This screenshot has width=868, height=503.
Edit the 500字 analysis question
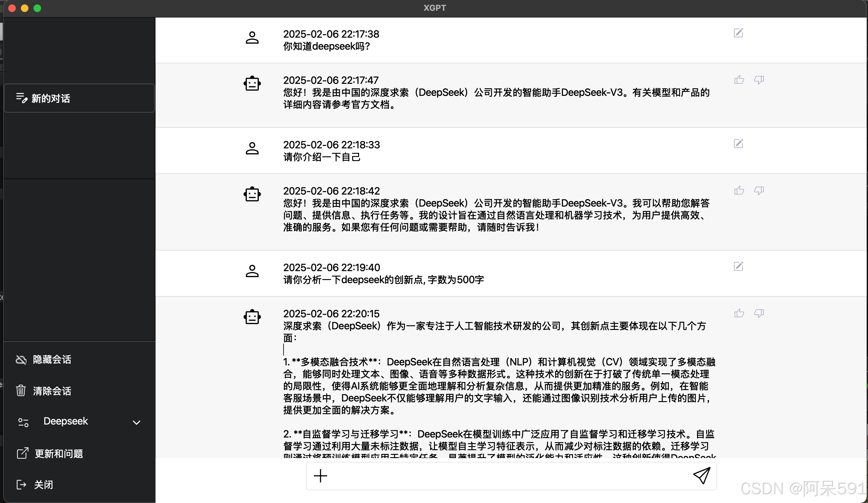coord(738,266)
